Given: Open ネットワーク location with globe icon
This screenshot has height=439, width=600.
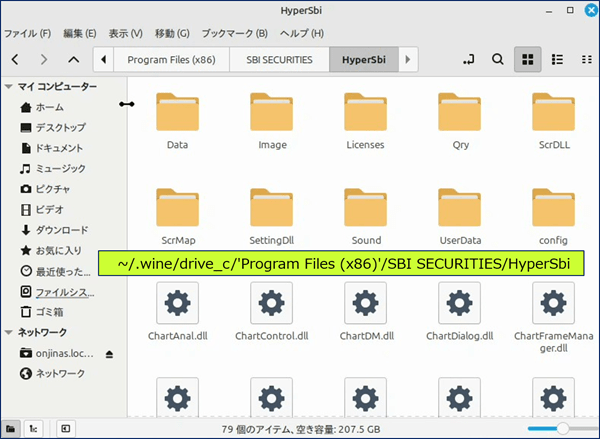Looking at the screenshot, I should [52, 373].
